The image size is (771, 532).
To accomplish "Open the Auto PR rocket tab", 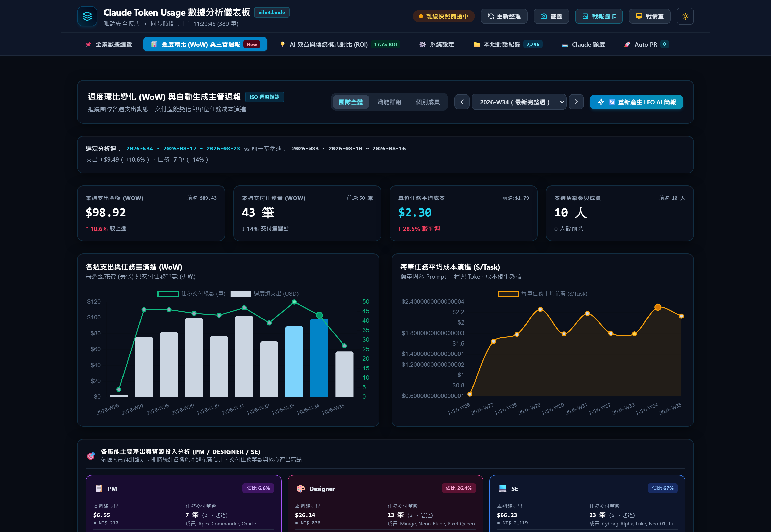I will point(646,44).
